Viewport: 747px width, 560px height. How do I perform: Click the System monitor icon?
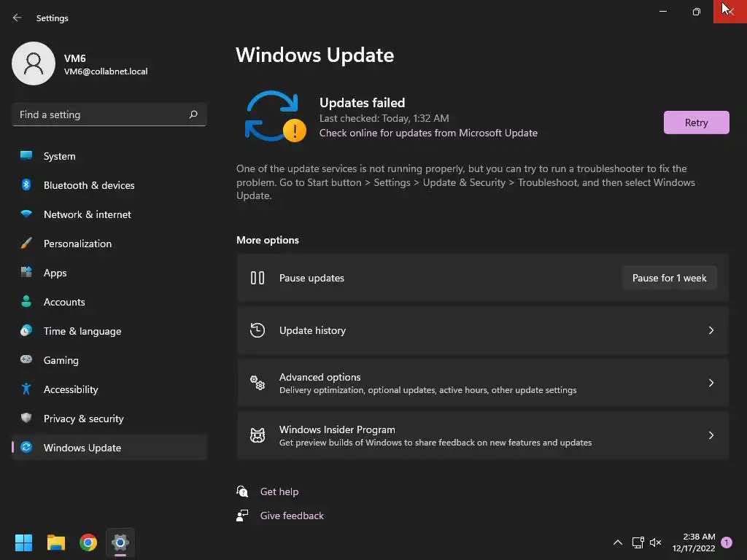click(x=26, y=155)
